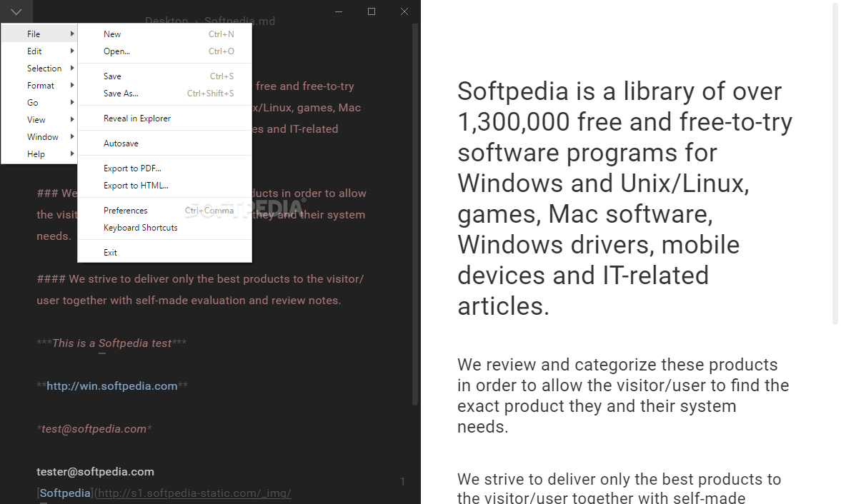Expand Format submenu arrow
The height and width of the screenshot is (504, 841).
point(72,85)
